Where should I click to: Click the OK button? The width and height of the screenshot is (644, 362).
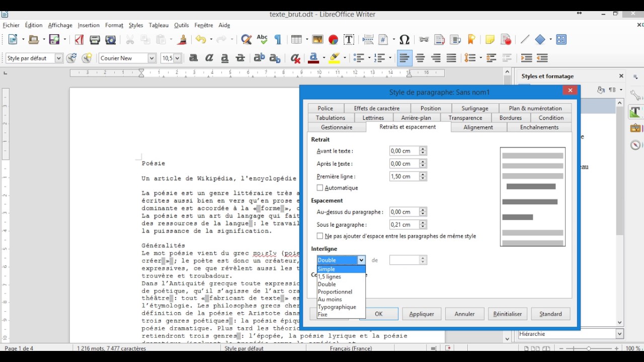[379, 314]
